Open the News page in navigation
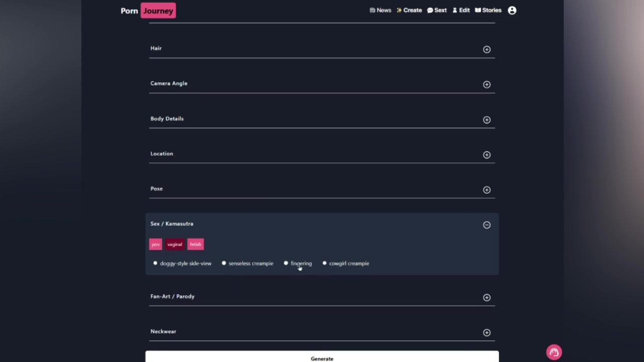 tap(380, 11)
